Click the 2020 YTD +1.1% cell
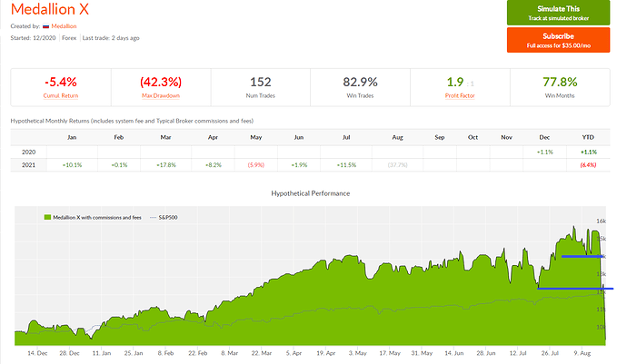Screen dimensions: 627x364 [588, 152]
